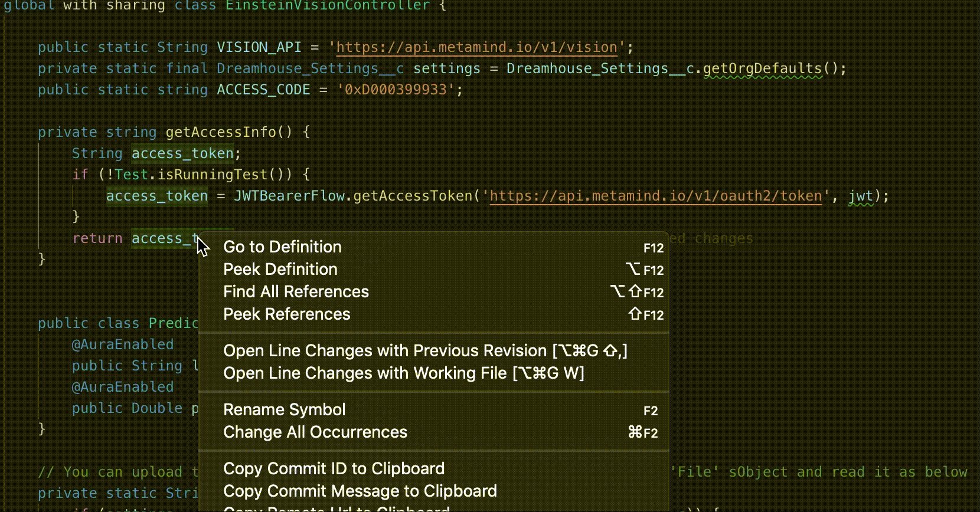Select Peek Definition menu entry
Viewport: 980px width, 512px height.
point(434,270)
